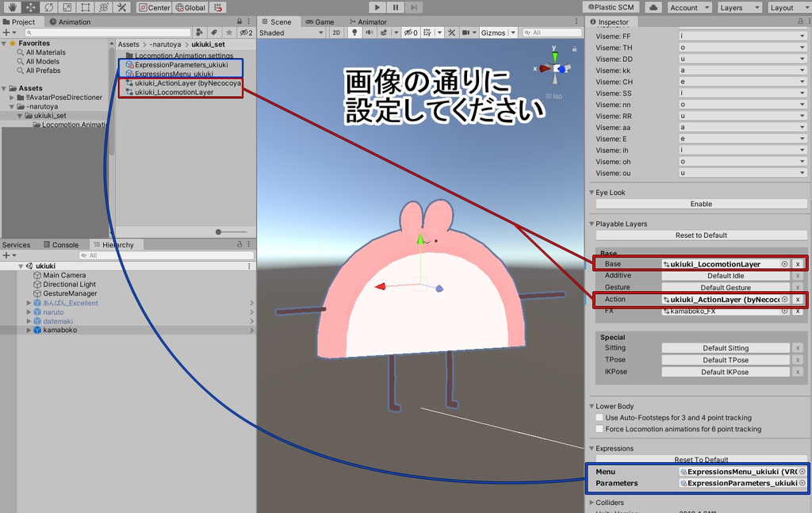Click the object picker circle beside ukiuki_LocomotionLayer

(783, 263)
